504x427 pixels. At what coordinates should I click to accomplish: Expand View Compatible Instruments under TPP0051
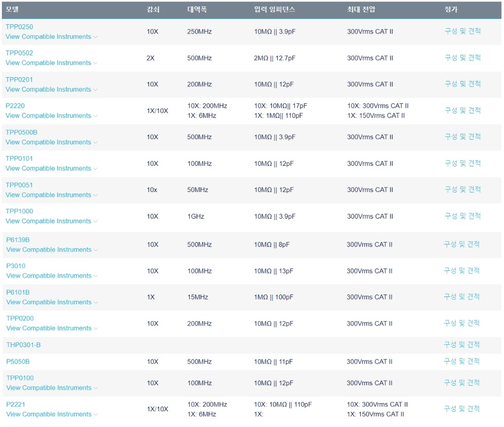tap(51, 195)
